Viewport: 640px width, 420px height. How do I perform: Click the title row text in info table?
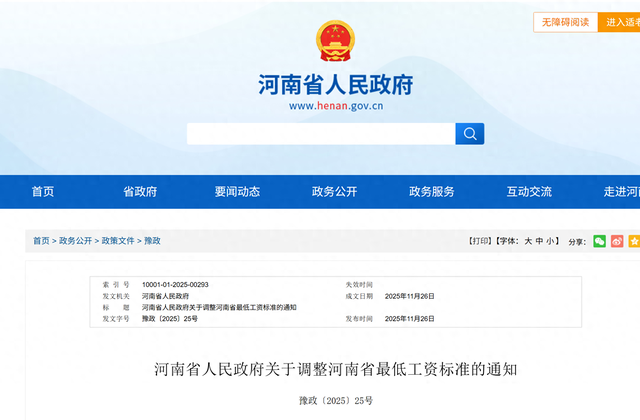219,307
